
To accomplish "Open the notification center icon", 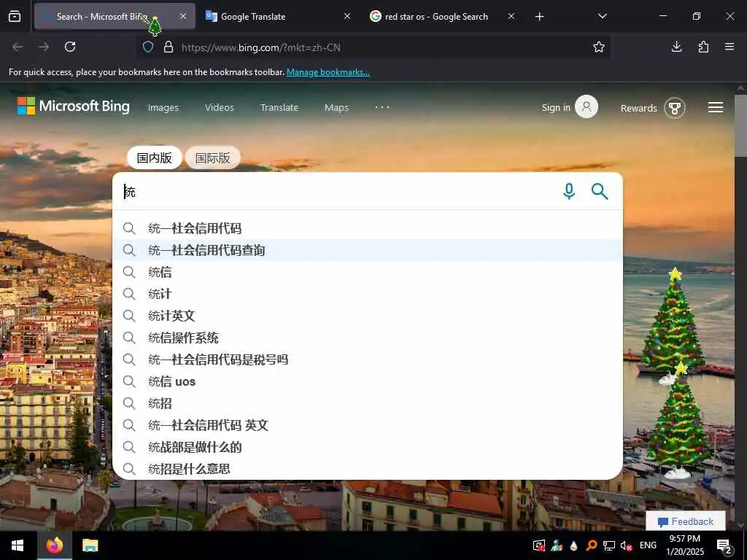I will (x=724, y=545).
